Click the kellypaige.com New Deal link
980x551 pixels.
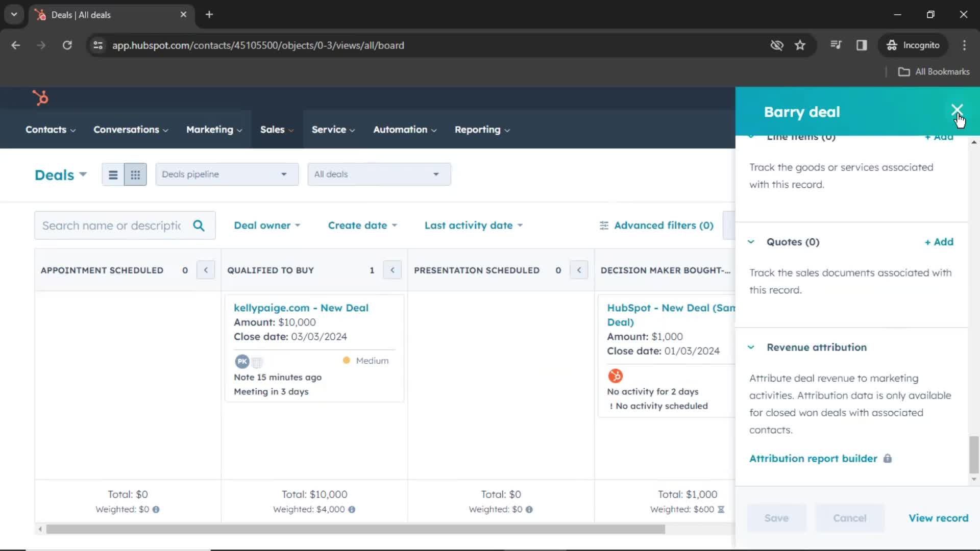click(302, 308)
